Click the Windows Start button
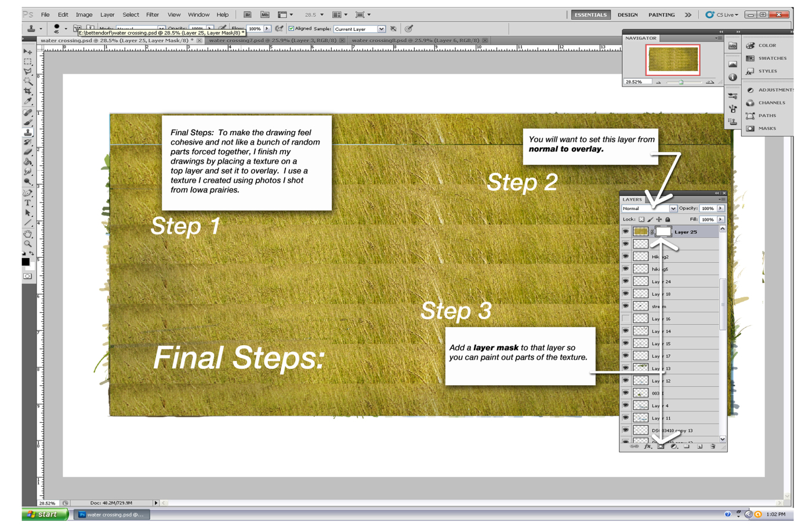812x525 pixels. [44, 515]
